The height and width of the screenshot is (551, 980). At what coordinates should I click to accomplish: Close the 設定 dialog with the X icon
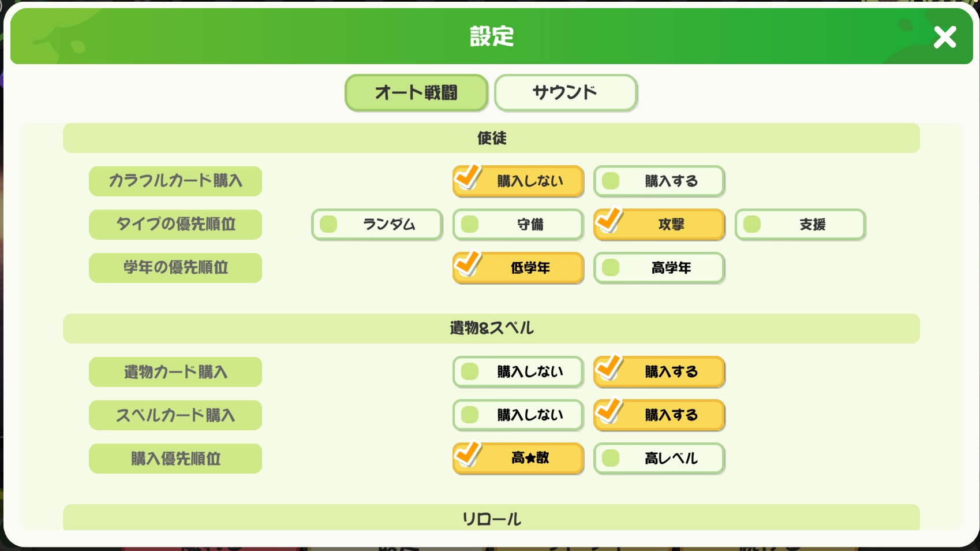[x=945, y=37]
